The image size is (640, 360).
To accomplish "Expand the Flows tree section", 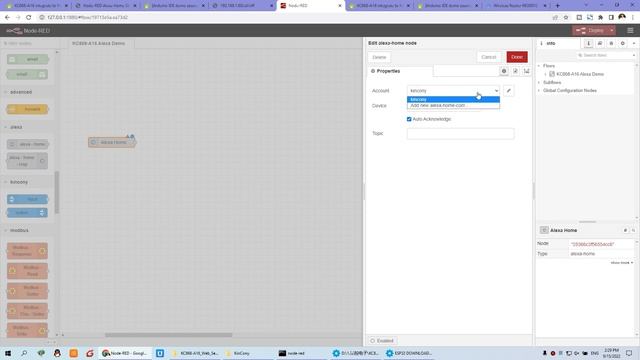I will (x=539, y=66).
